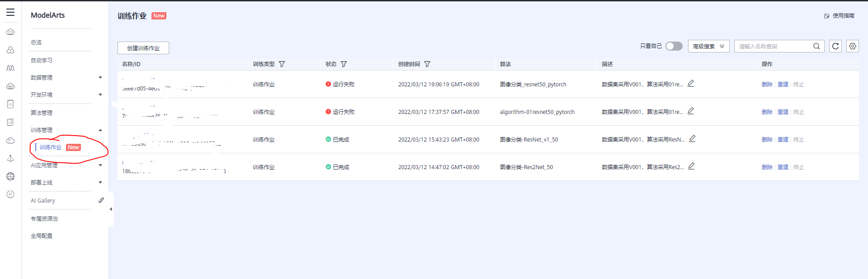Screen dimensions: 868x279
Task: Click the 运行失败 status of the 19:06:19 job
Action: pyautogui.click(x=340, y=85)
